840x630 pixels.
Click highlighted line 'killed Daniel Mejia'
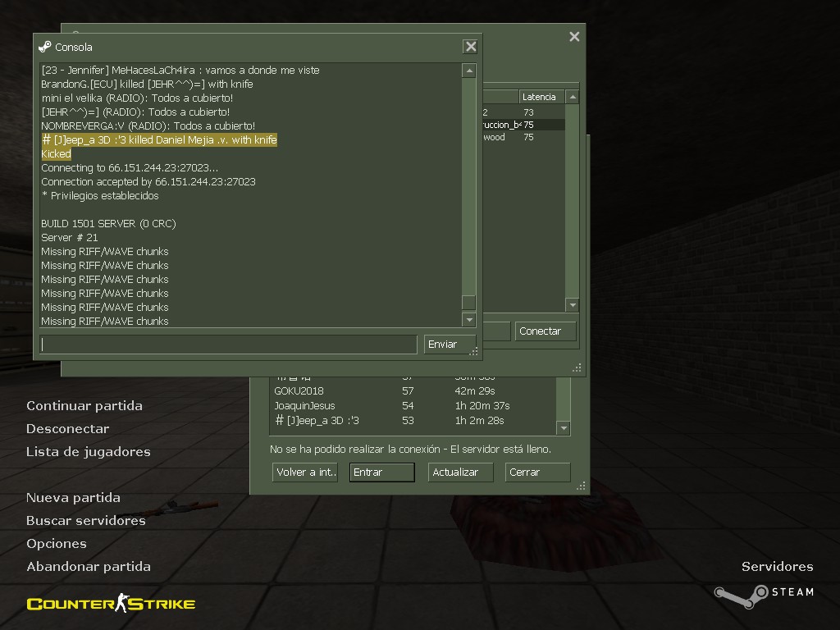click(159, 139)
